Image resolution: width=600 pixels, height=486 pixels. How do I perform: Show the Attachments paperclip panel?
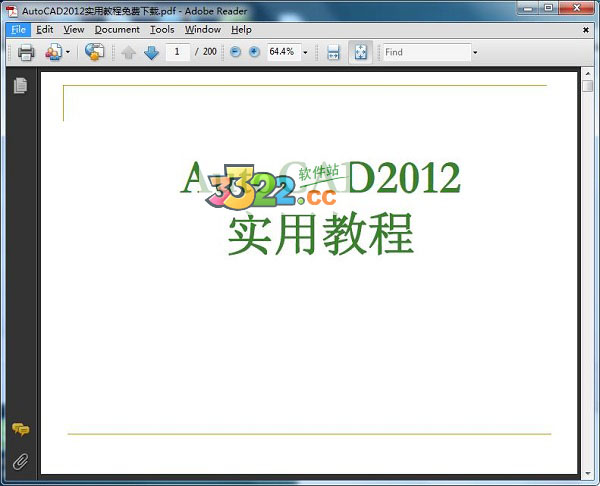(x=20, y=462)
